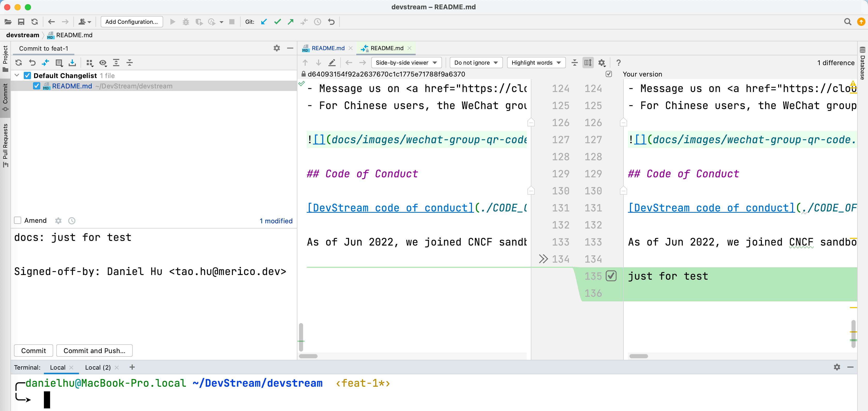Click the orange IDE update icon

pos(861,22)
